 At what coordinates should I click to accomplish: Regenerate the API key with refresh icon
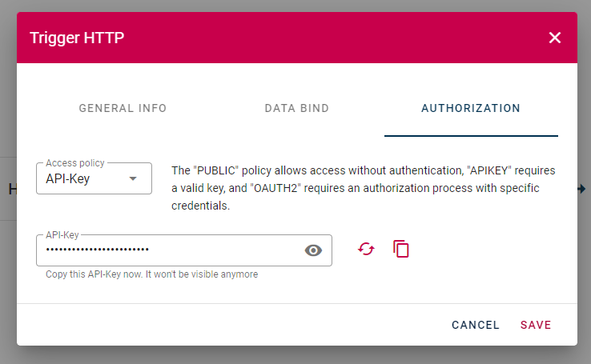(366, 249)
